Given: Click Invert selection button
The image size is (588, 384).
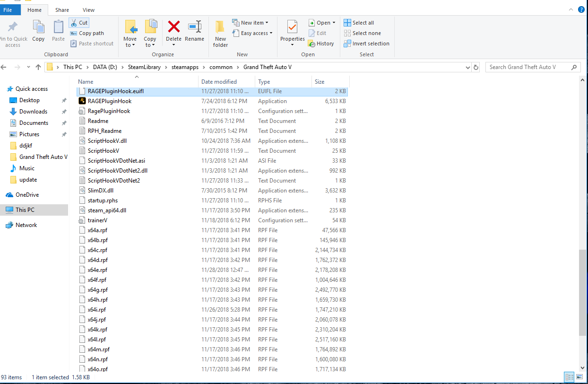Looking at the screenshot, I should (x=366, y=44).
